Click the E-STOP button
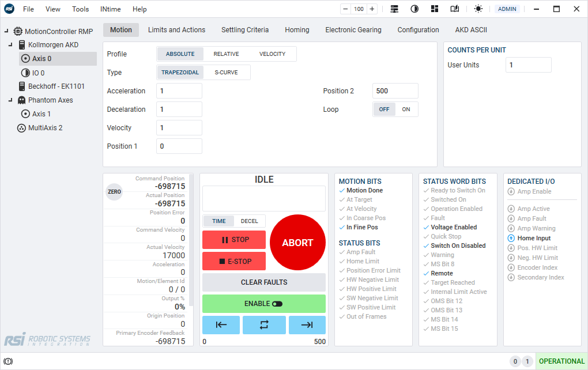Screen dimensions: 588x370 234,261
